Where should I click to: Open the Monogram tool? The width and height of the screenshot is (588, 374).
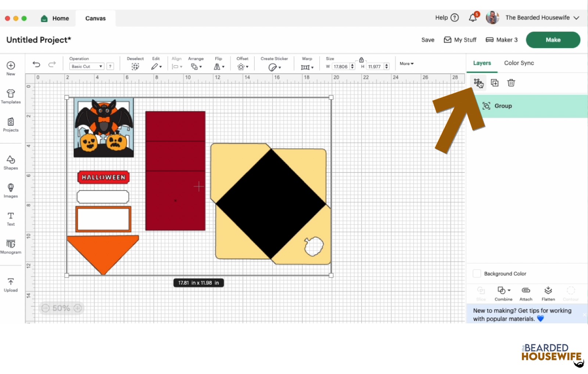(x=11, y=246)
